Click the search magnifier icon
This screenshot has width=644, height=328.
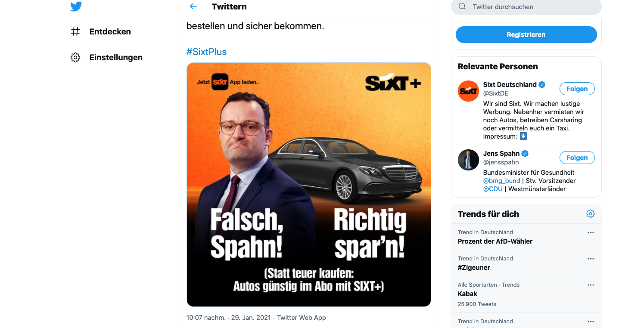tap(462, 6)
